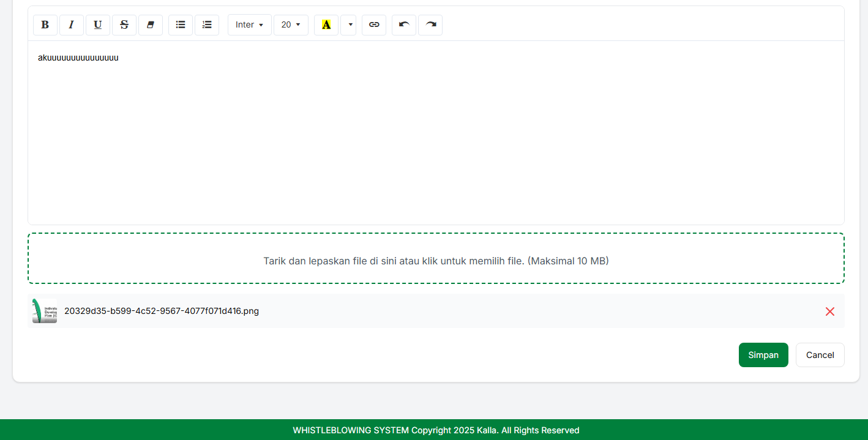This screenshot has width=868, height=440.
Task: Apply strikethrough formatting
Action: pos(124,25)
